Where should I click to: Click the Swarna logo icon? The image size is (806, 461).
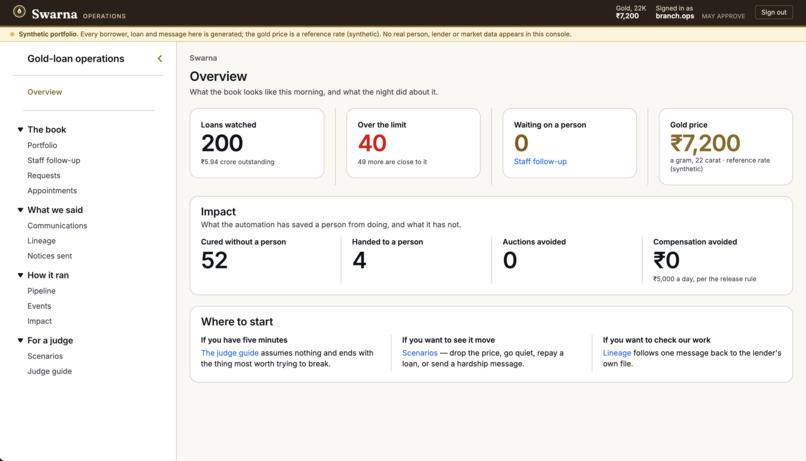(19, 11)
